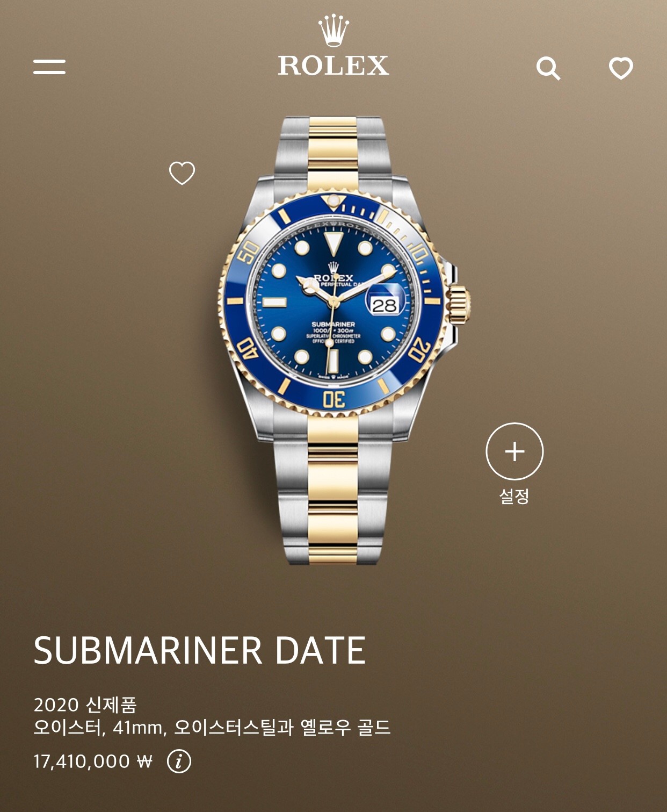Open the header favorites heart icon
Image resolution: width=667 pixels, height=812 pixels.
click(x=621, y=68)
